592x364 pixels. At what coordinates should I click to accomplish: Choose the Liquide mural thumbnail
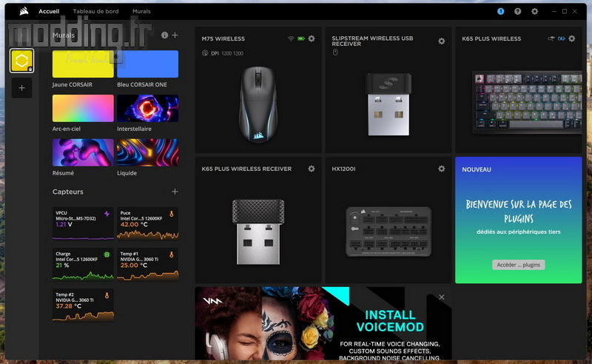coord(147,152)
